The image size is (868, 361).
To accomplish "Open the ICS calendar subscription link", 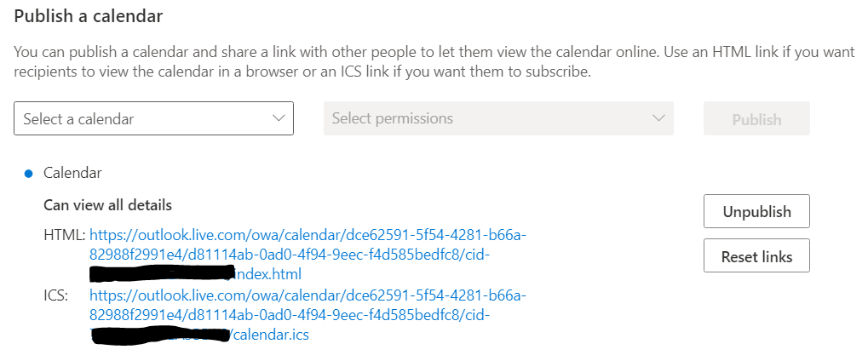I will click(x=308, y=295).
